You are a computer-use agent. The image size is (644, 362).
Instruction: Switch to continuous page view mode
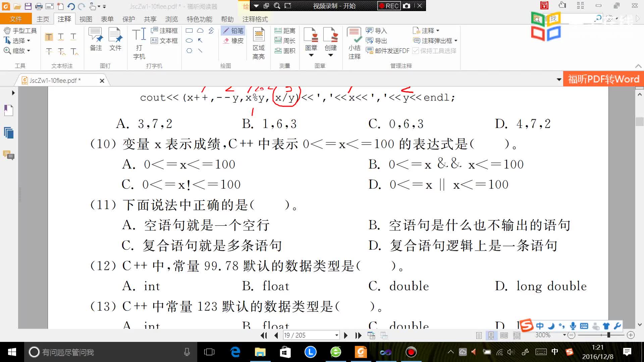[x=491, y=335]
